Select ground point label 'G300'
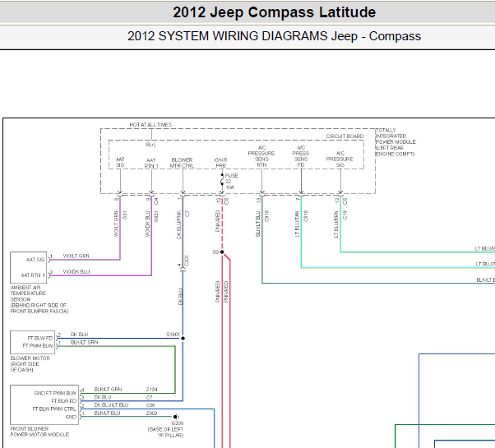 pos(178,423)
